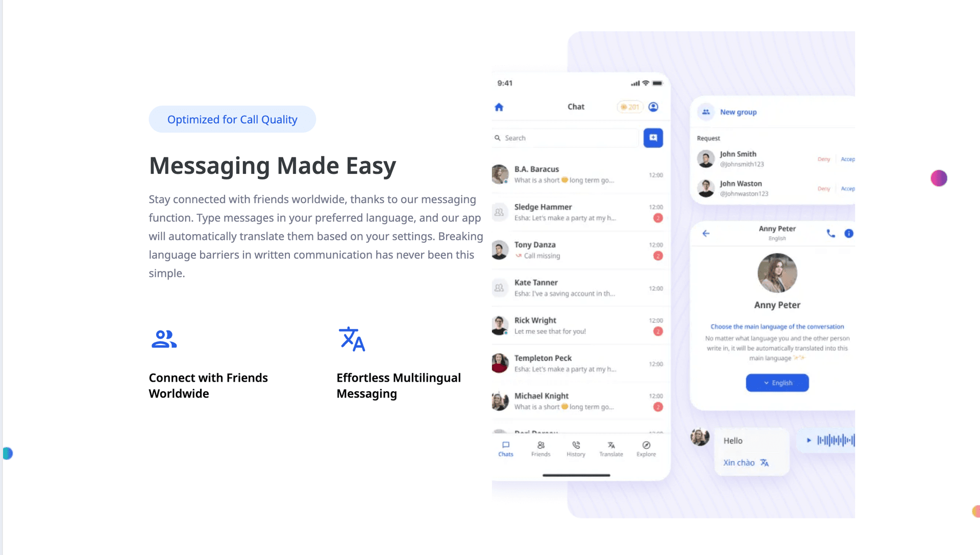Click the Chats tab icon in bottom nav

click(505, 445)
